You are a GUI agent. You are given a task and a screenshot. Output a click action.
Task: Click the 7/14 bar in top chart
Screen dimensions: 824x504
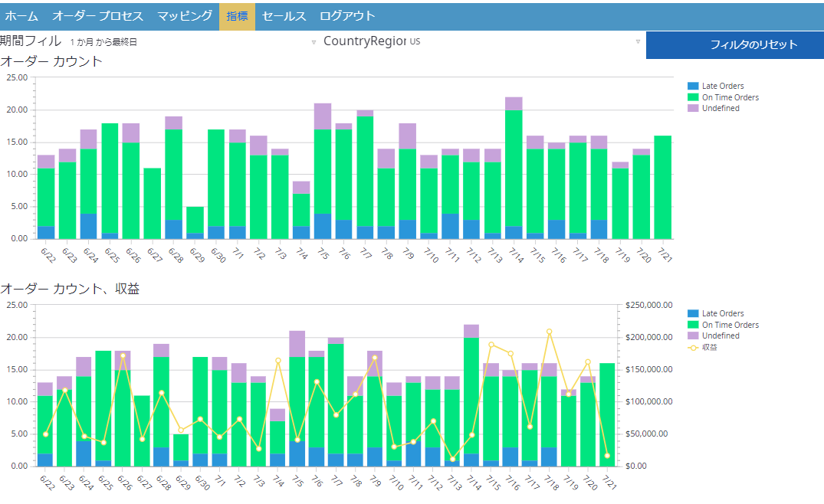[x=514, y=169]
